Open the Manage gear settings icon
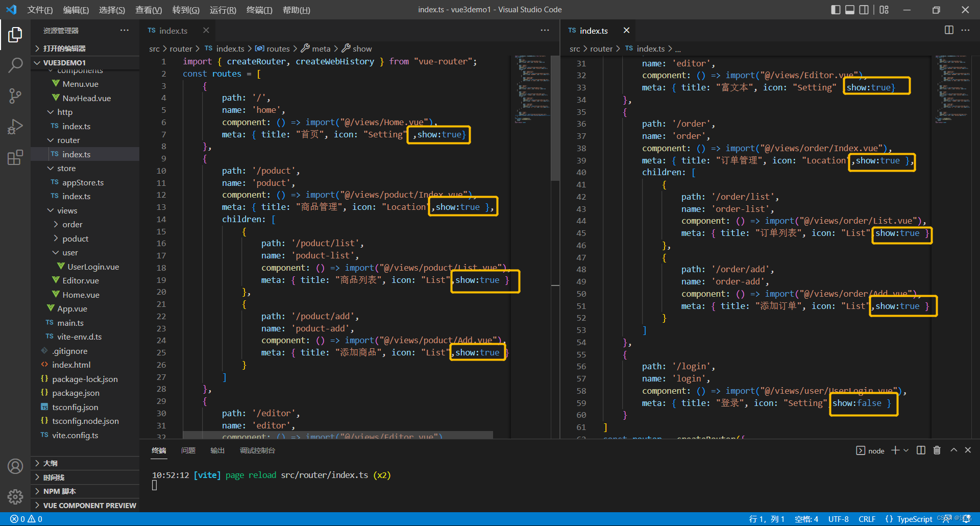The image size is (980, 526). 15,496
